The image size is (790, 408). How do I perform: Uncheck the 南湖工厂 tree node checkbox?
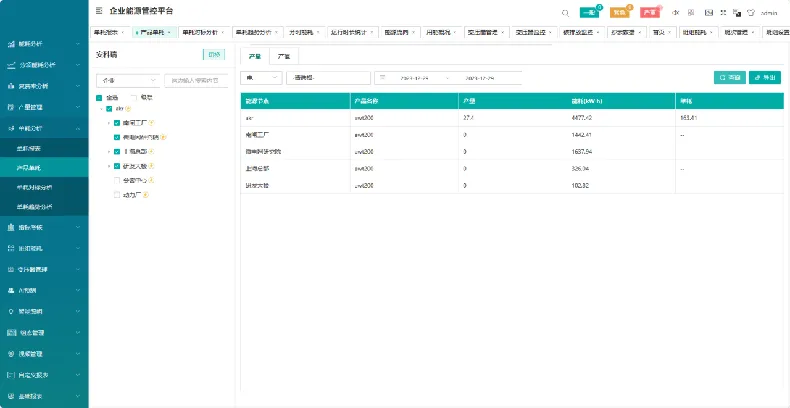(117, 122)
